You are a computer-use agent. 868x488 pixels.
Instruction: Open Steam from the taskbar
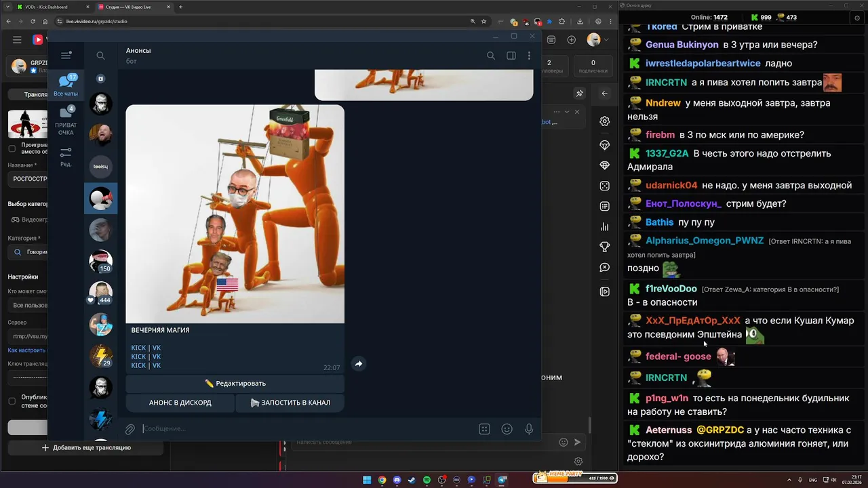point(412,480)
